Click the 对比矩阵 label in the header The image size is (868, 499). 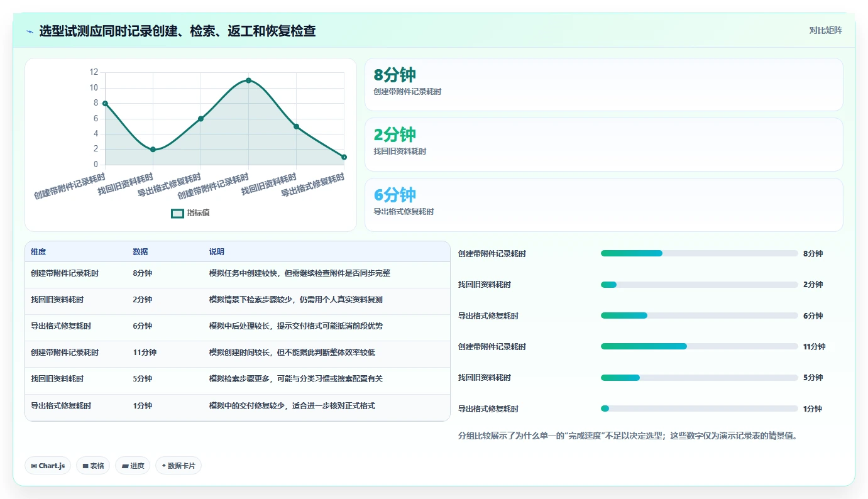[x=825, y=30]
